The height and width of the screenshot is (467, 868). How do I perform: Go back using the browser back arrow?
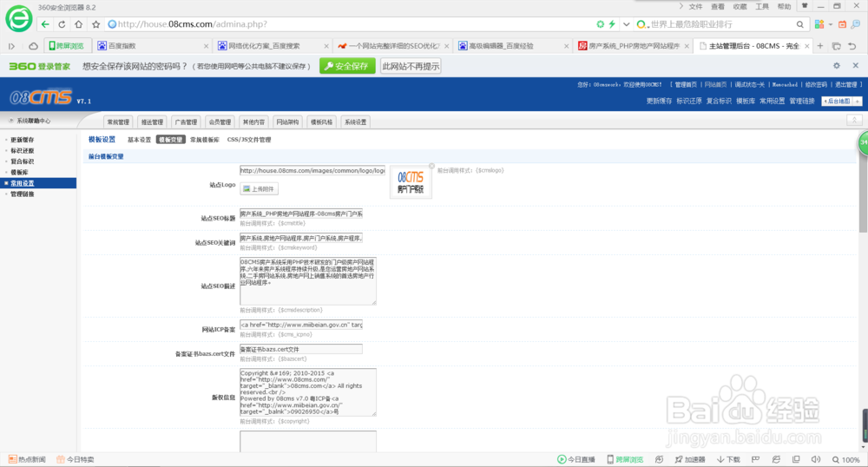tap(45, 24)
